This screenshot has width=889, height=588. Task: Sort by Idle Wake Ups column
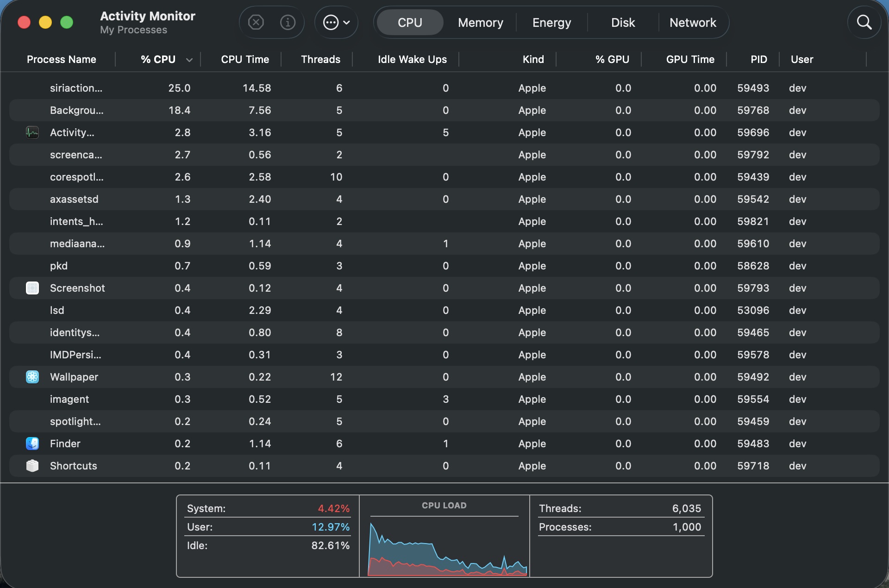(x=412, y=59)
